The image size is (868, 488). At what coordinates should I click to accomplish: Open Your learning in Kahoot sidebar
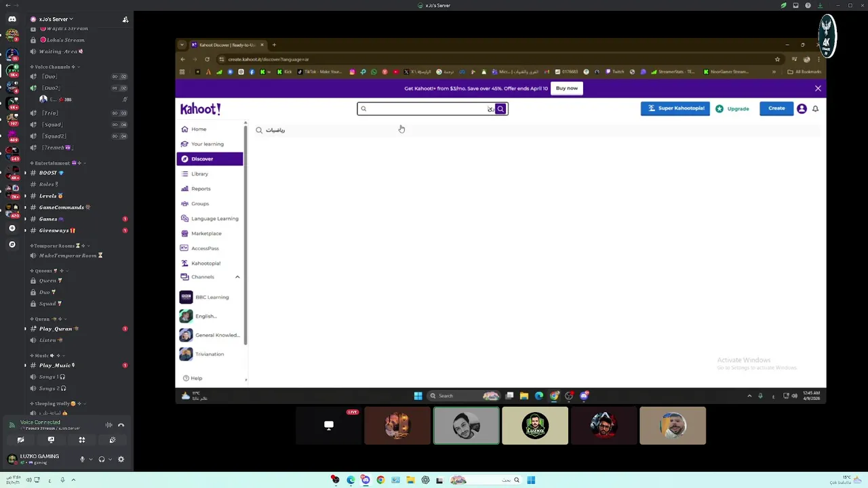pos(210,144)
